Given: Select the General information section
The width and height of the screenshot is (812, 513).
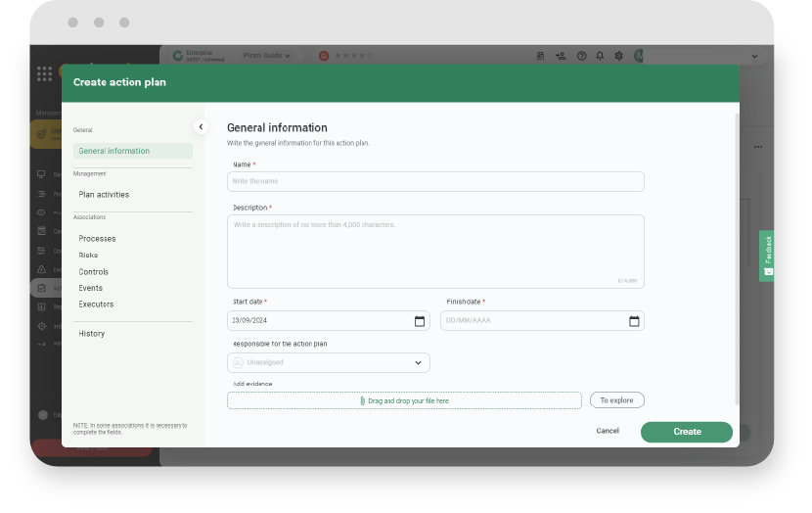Looking at the screenshot, I should pos(114,151).
